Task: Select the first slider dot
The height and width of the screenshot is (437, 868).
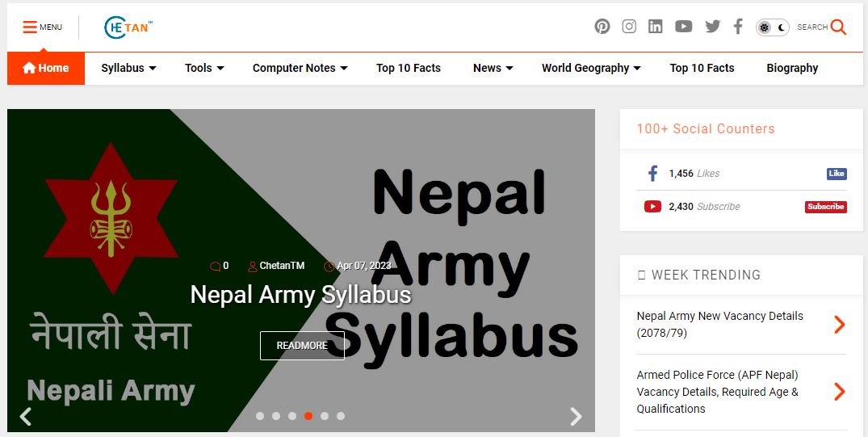Action: coord(260,416)
